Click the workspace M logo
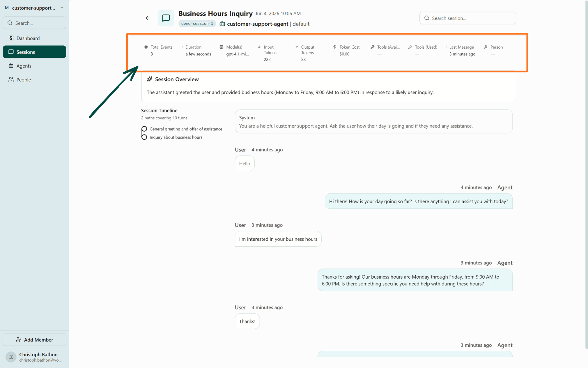Screen dimensions: 588x368 pyautogui.click(x=7, y=8)
